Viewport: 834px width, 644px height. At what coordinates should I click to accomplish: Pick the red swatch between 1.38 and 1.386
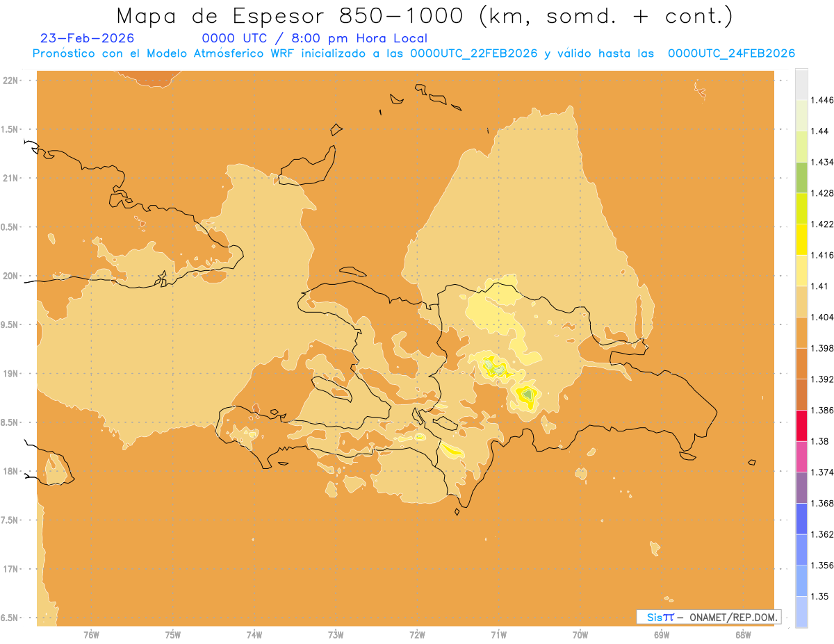tap(802, 425)
